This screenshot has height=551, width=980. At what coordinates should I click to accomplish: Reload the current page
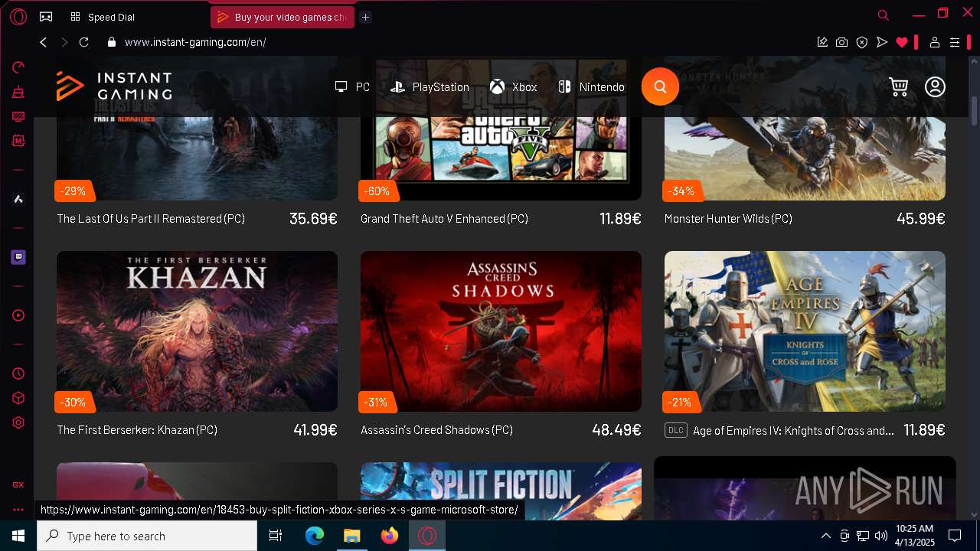click(x=84, y=42)
